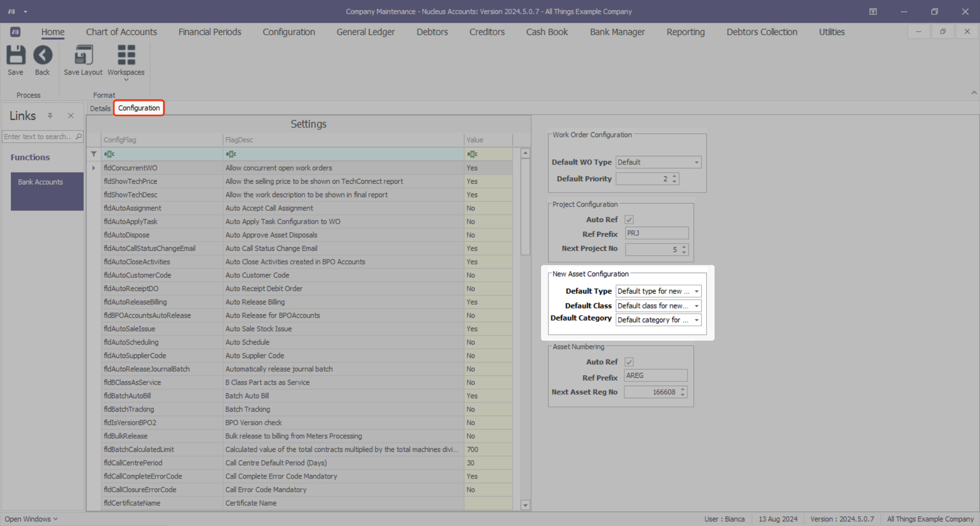
Task: Toggle Auto Ref in Project Configuration
Action: 629,220
